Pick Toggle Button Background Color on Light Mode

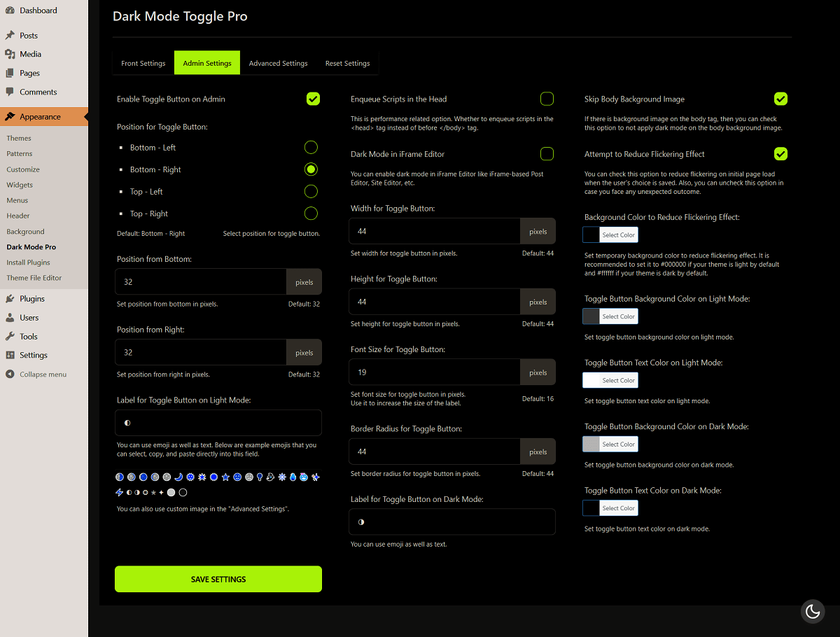click(x=610, y=316)
